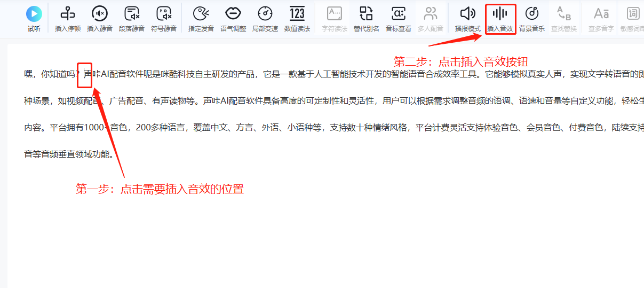Click the last line 音等音频垂直领域功能。
644x288 pixels.
(69, 155)
